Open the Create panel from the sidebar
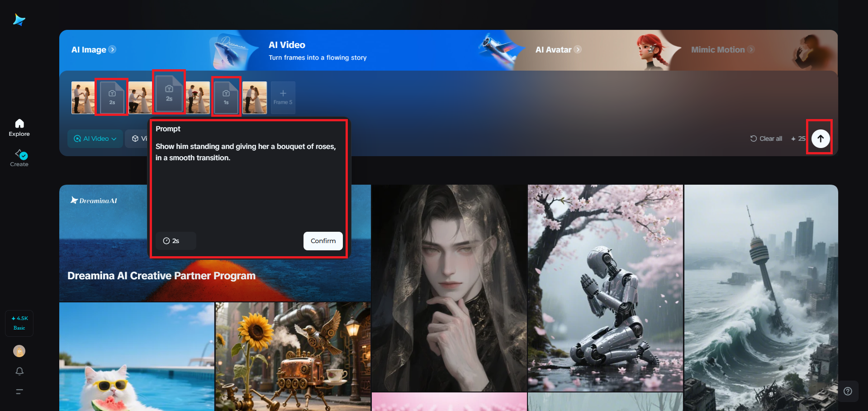 [19, 158]
